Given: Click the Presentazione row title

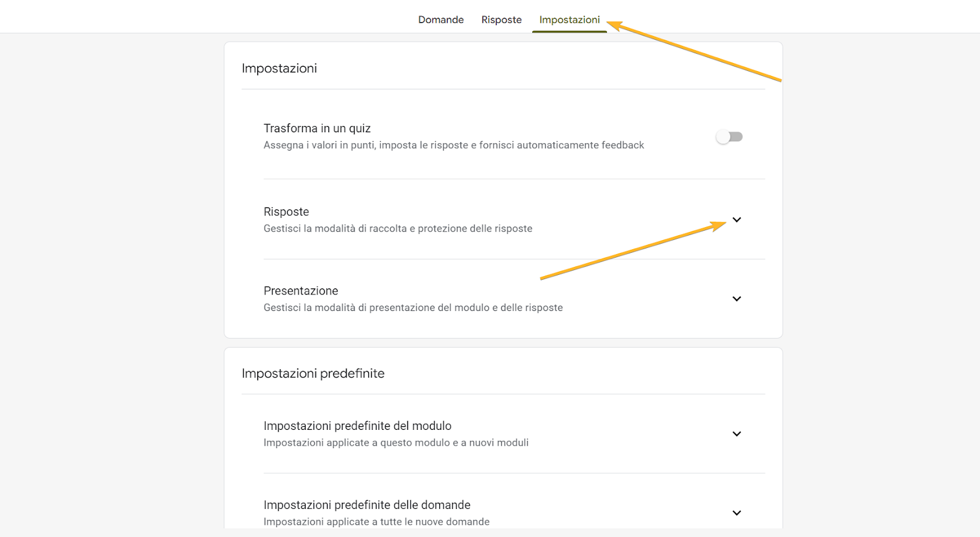Looking at the screenshot, I should (301, 291).
